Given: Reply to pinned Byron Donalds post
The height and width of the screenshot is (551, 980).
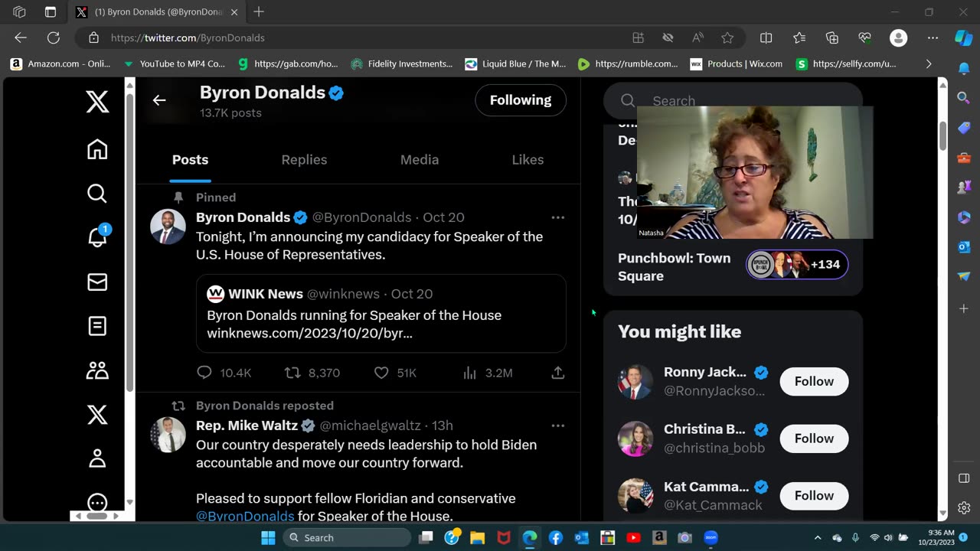Looking at the screenshot, I should pyautogui.click(x=204, y=373).
